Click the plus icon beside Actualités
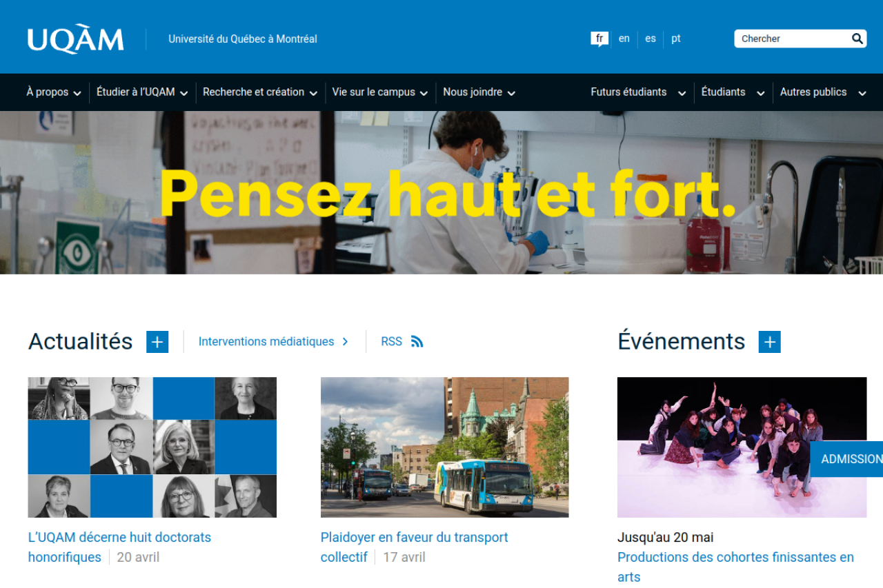883x588 pixels. coord(157,341)
